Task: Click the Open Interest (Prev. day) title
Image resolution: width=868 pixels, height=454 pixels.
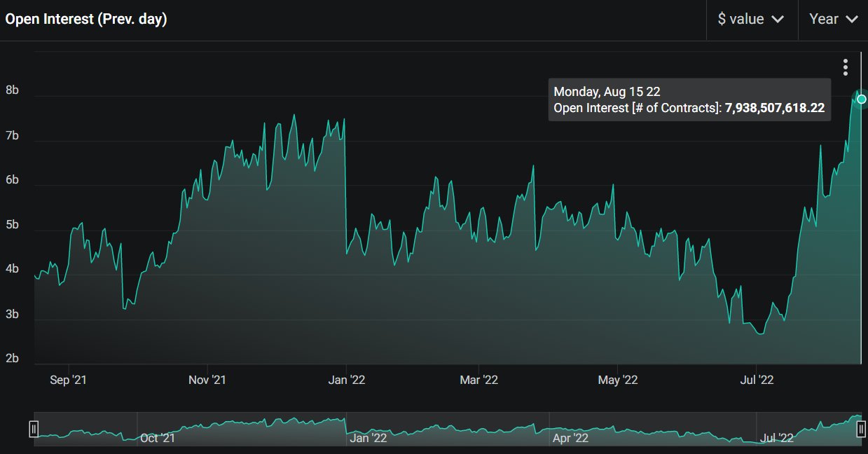Action: [x=85, y=20]
